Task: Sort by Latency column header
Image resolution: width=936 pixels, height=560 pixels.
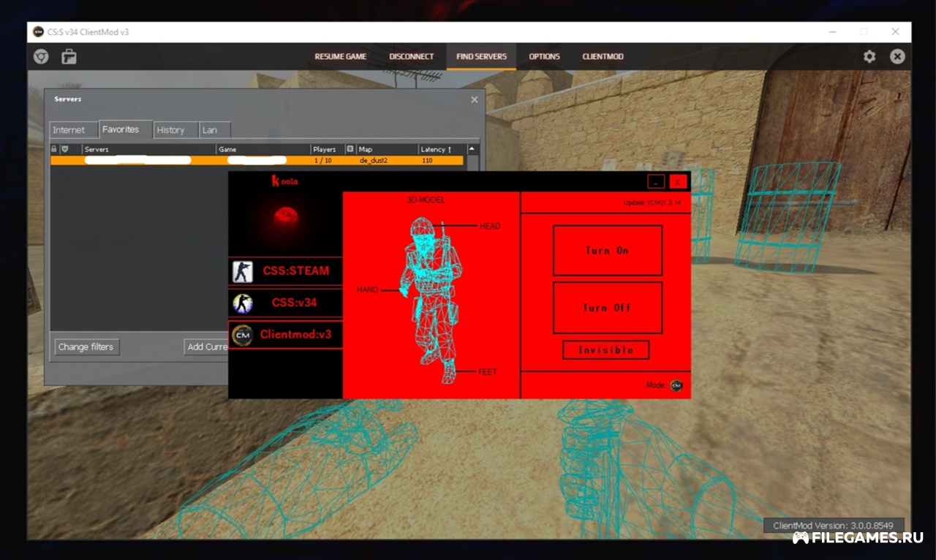Action: tap(442, 149)
